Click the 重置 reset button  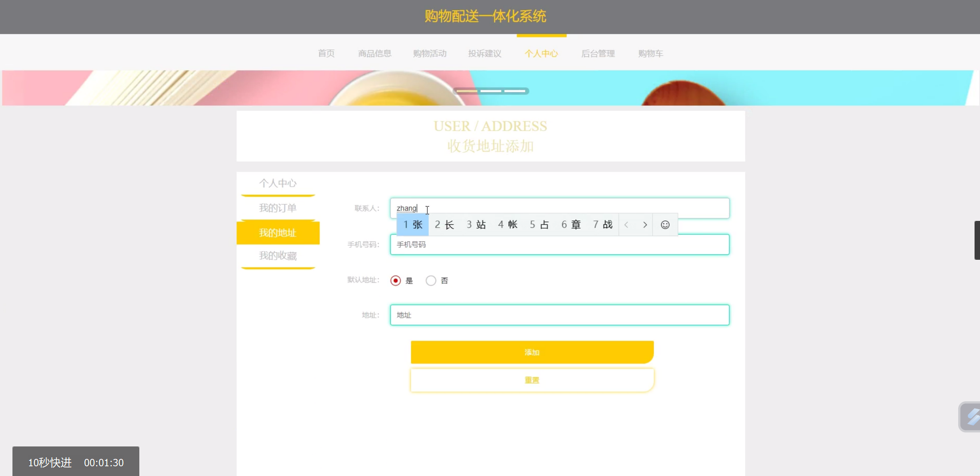point(532,380)
